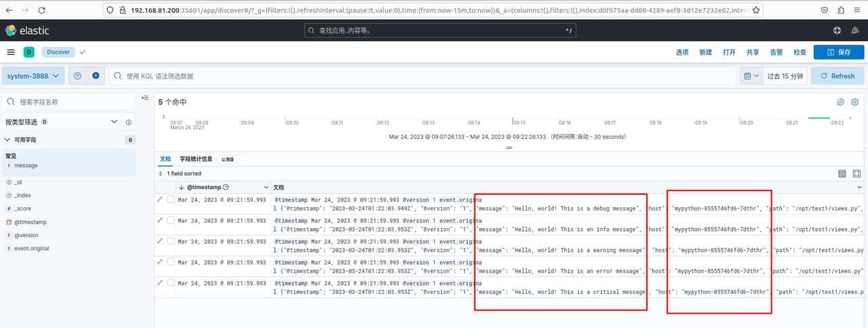Viewport: 868px width, 328px height.
Task: Click 新建 to create a new search
Action: [x=706, y=52]
